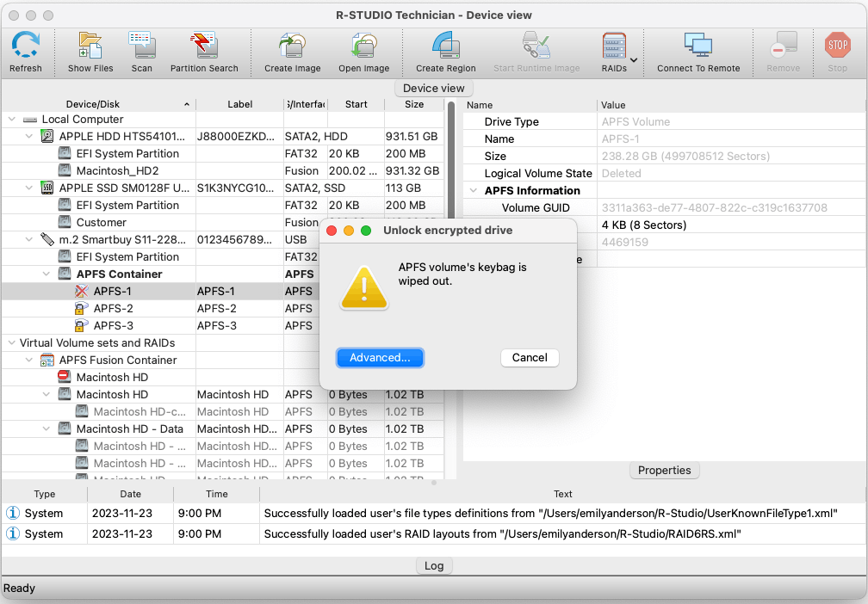Open the RAIDs toolbar icon
This screenshot has height=604, width=868.
(x=614, y=46)
